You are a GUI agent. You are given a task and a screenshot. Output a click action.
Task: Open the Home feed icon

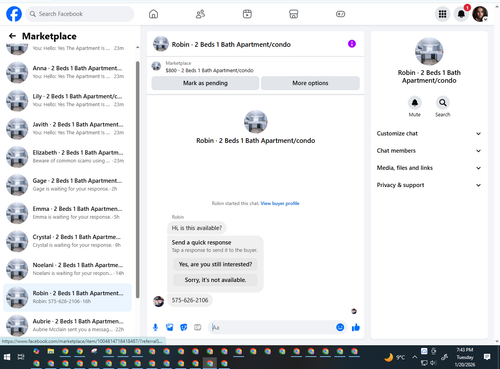pos(153,14)
